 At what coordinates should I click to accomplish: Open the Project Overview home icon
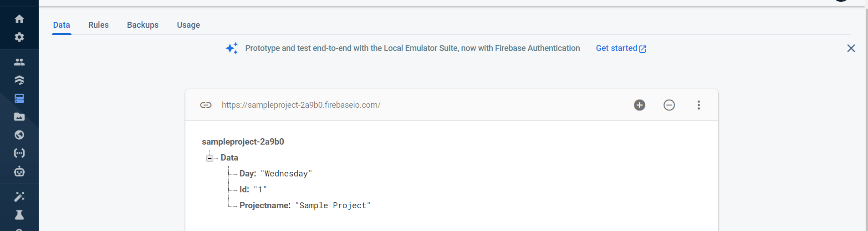[x=19, y=19]
